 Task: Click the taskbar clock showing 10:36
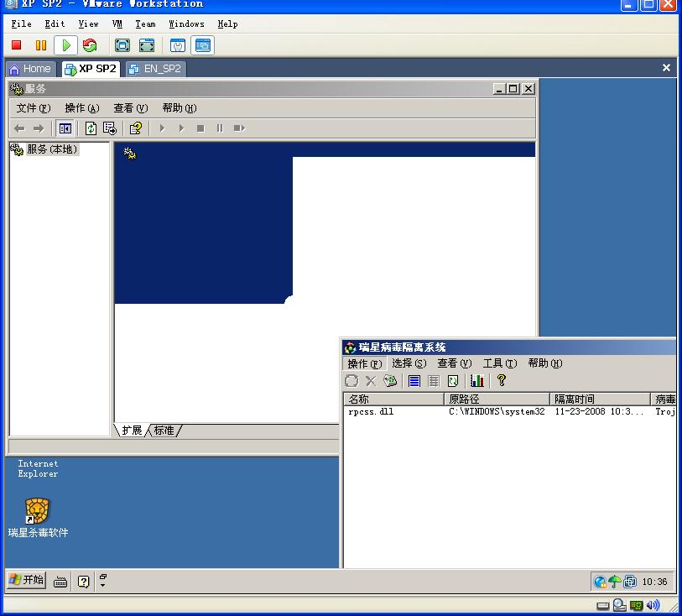[654, 582]
